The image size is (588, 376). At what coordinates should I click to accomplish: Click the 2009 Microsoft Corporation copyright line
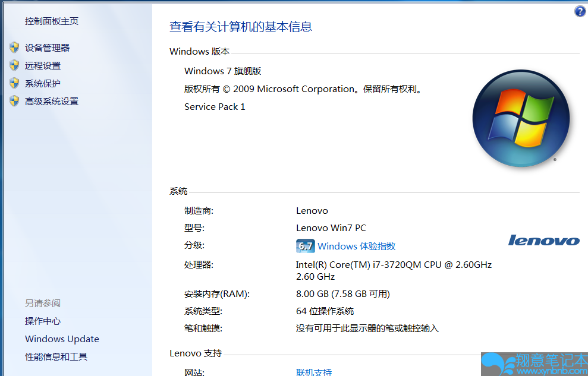tap(304, 89)
